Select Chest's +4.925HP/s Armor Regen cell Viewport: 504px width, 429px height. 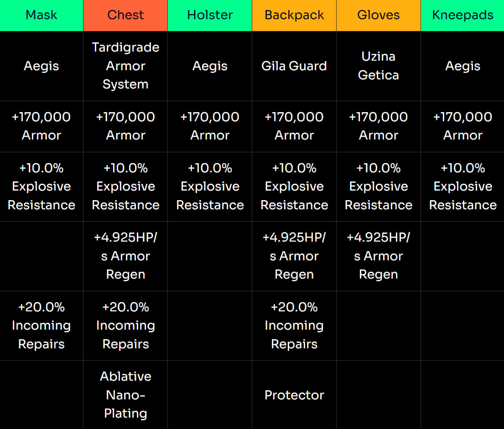(125, 256)
